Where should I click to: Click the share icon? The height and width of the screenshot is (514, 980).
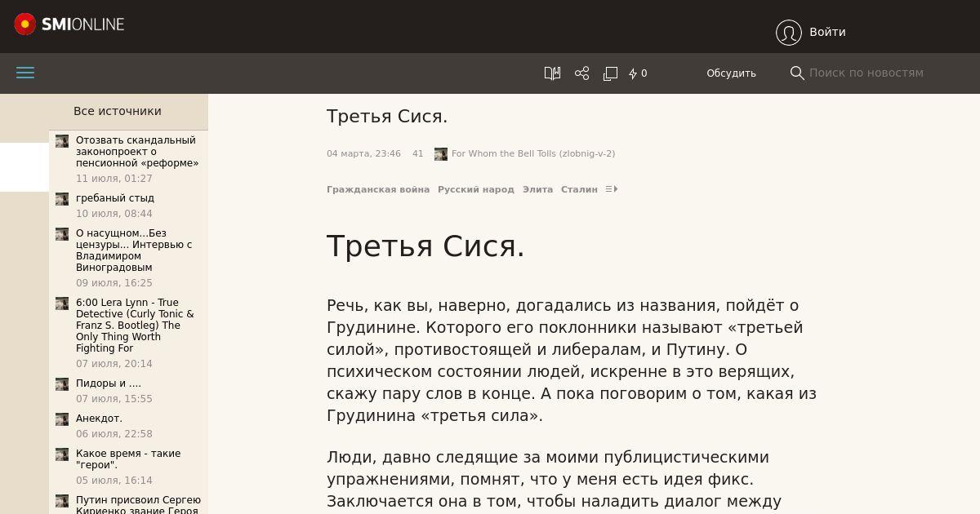[581, 73]
